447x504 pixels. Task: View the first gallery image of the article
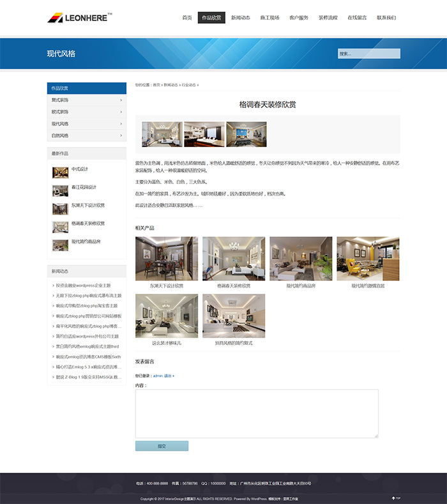(162, 134)
